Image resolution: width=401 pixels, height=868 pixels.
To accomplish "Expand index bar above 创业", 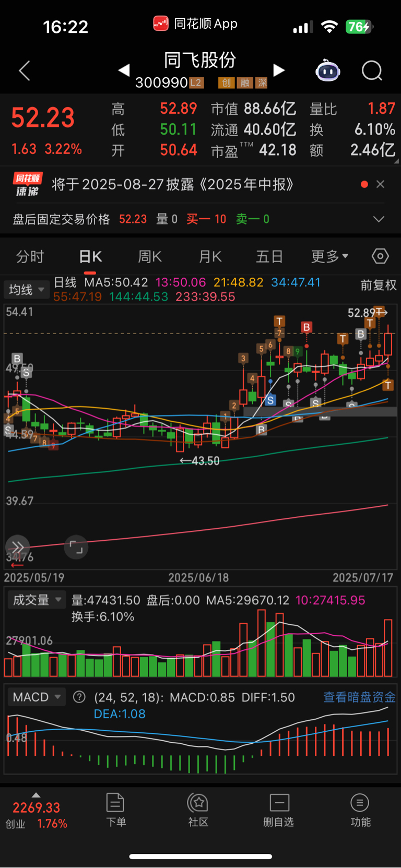I will 36,795.
